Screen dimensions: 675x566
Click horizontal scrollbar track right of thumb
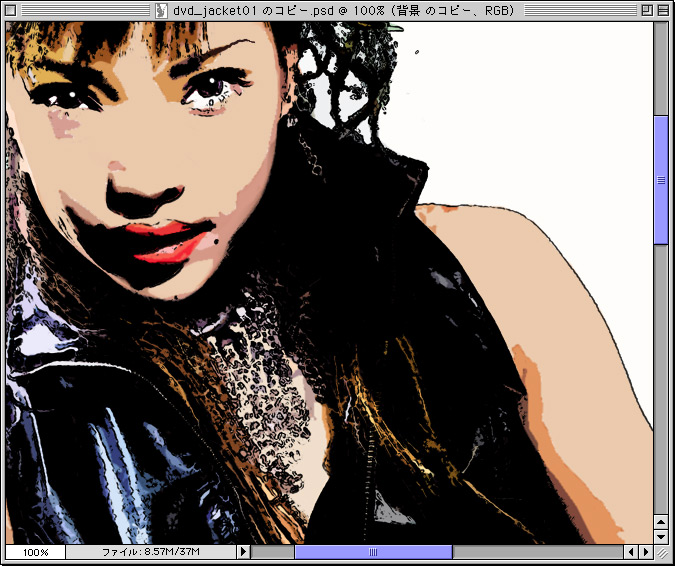(538, 552)
